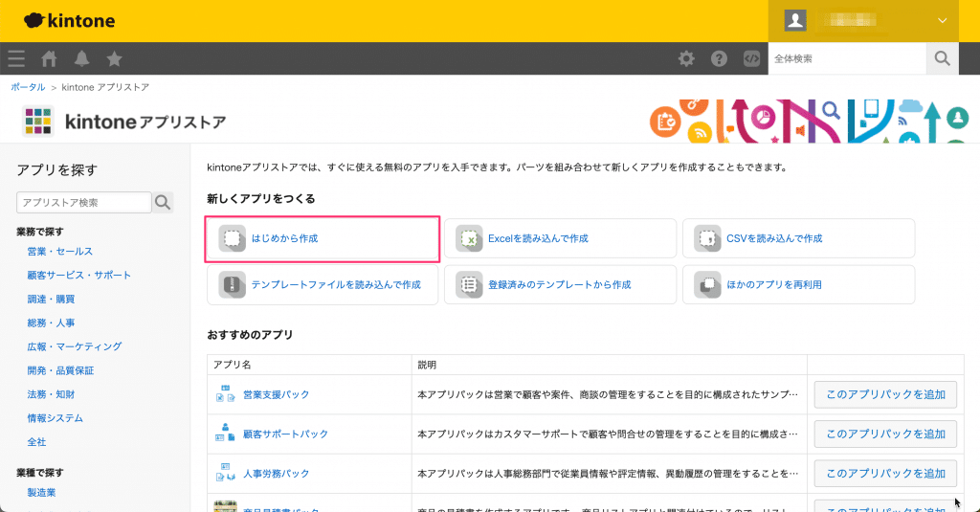Screen dimensions: 980x512
Task: Select はじめから作成
Action: [x=323, y=239]
